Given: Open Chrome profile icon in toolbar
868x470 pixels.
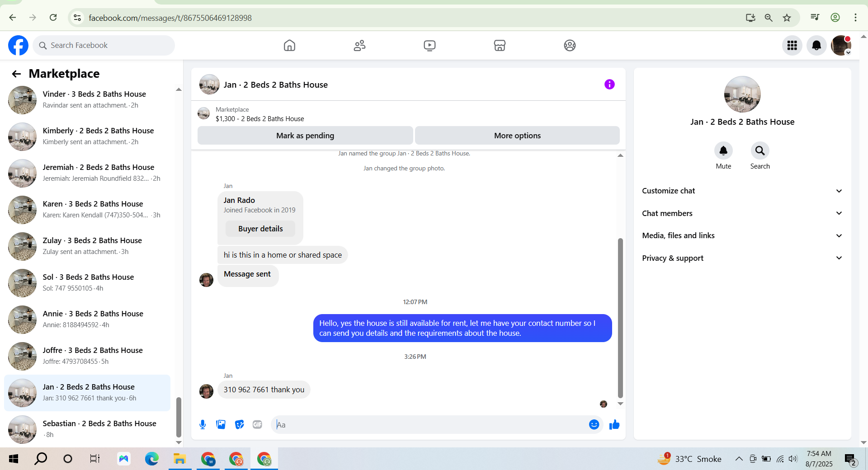Looking at the screenshot, I should coord(835,18).
